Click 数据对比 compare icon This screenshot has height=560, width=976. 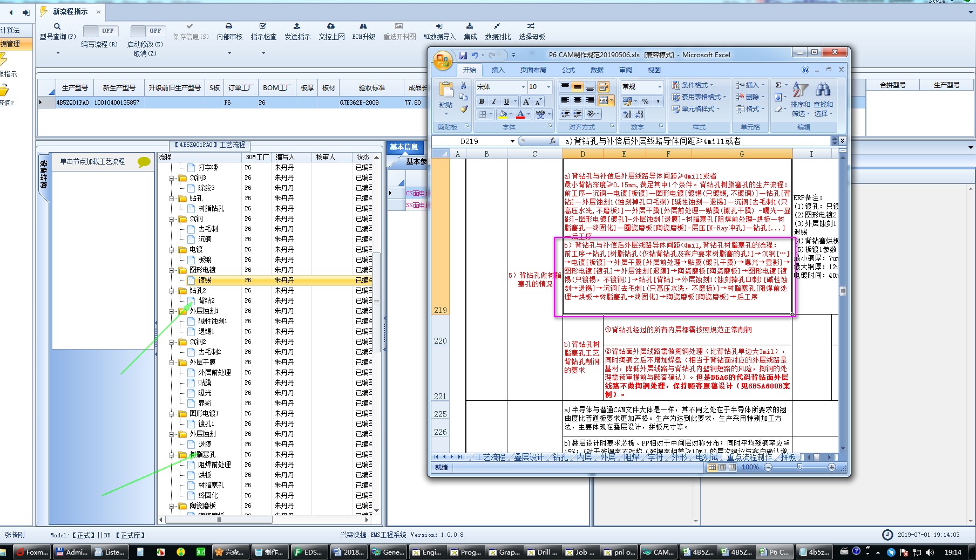[x=497, y=26]
